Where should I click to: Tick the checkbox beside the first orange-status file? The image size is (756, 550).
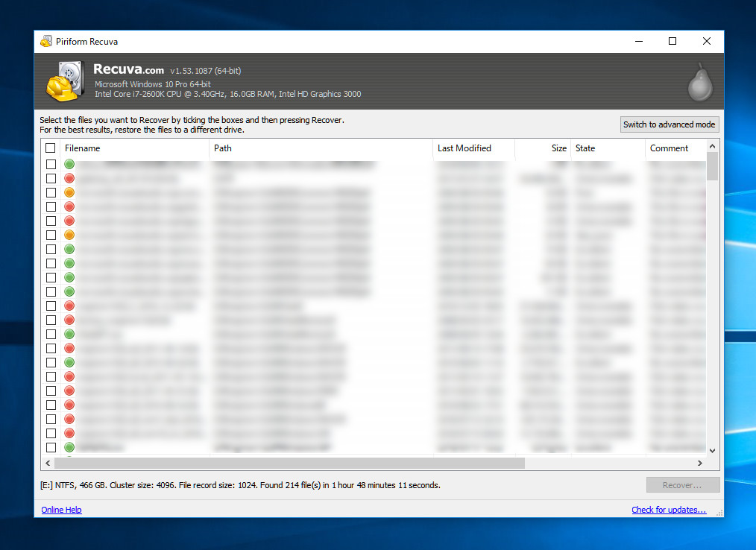pos(51,192)
